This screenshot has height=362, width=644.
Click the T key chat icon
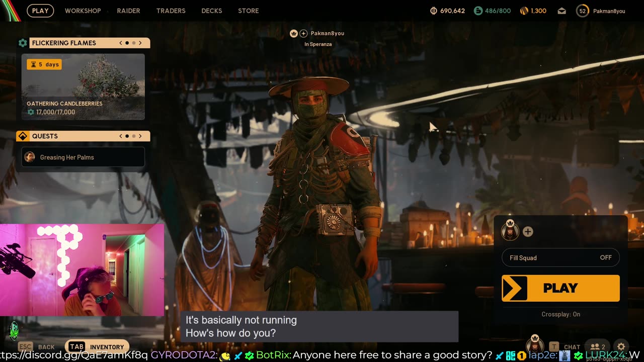[x=554, y=346]
